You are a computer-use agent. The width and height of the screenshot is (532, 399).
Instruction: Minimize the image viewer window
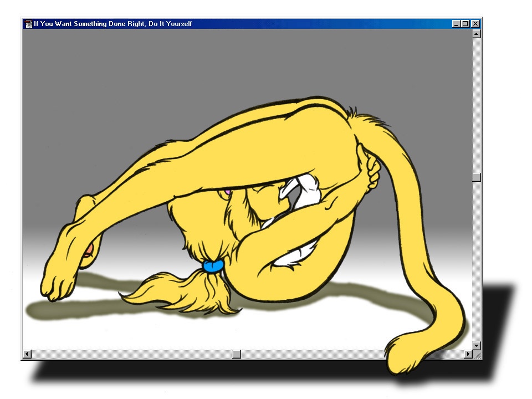click(456, 24)
